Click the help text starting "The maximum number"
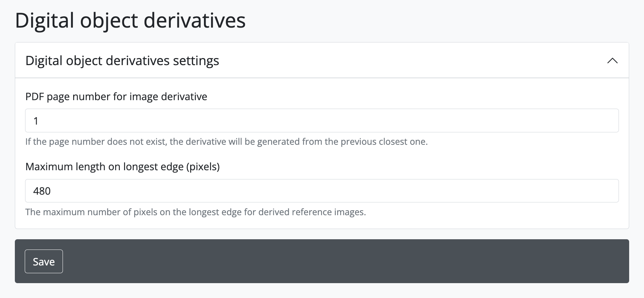This screenshot has width=644, height=298. pyautogui.click(x=195, y=212)
